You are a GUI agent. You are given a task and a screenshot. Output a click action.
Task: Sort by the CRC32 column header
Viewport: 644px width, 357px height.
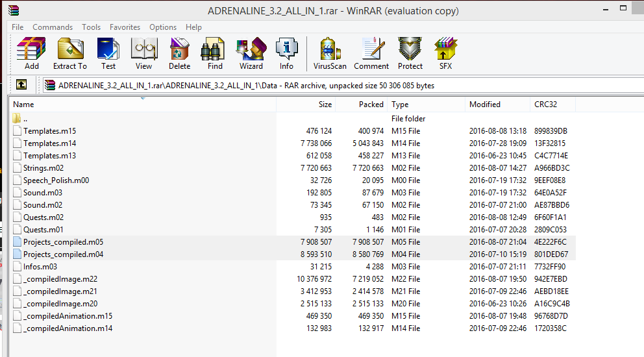[553, 105]
